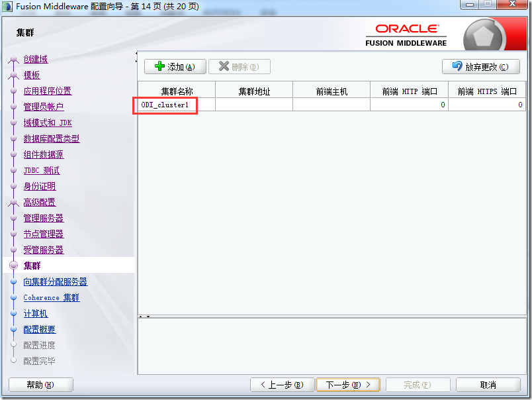
Task: Open the 组件数据源 step
Action: click(x=44, y=154)
